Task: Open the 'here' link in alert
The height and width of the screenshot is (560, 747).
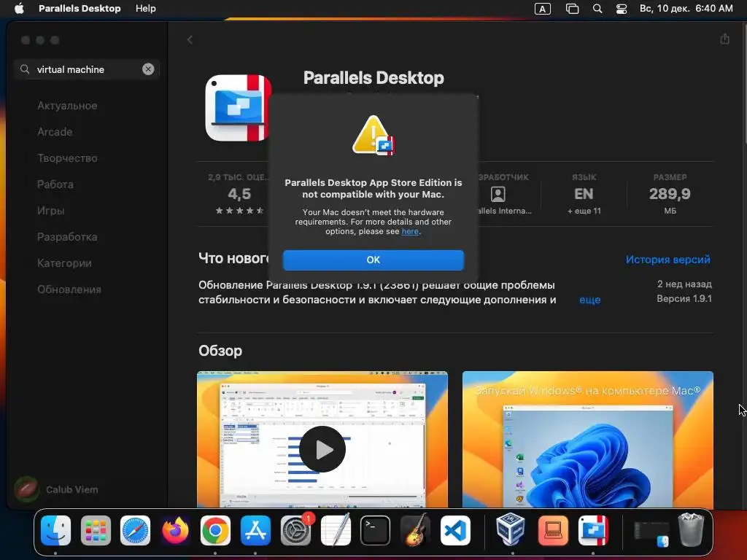Action: pos(410,231)
